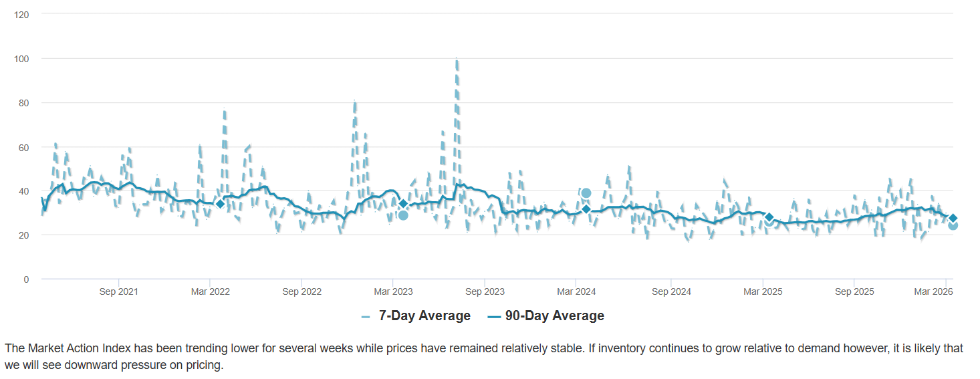Click the diamond marker above Mar 2024
This screenshot has width=980, height=379.
586,209
